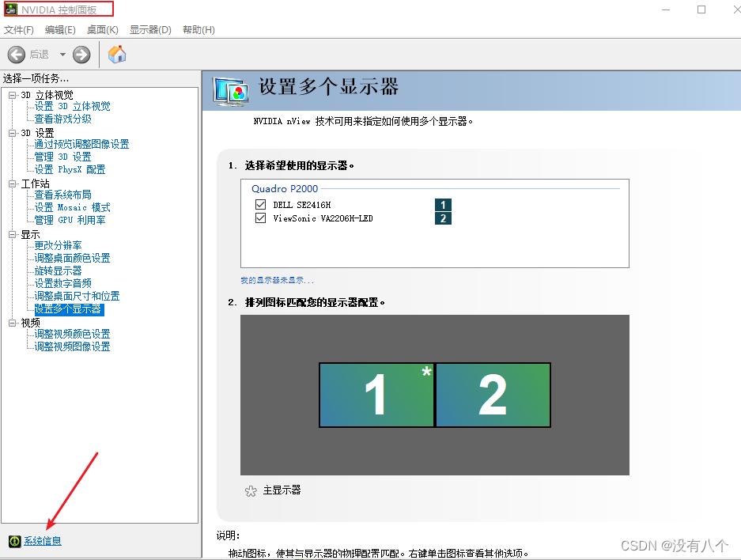741x560 pixels.
Task: Open 调整视频颜色设置 task
Action: (x=72, y=334)
